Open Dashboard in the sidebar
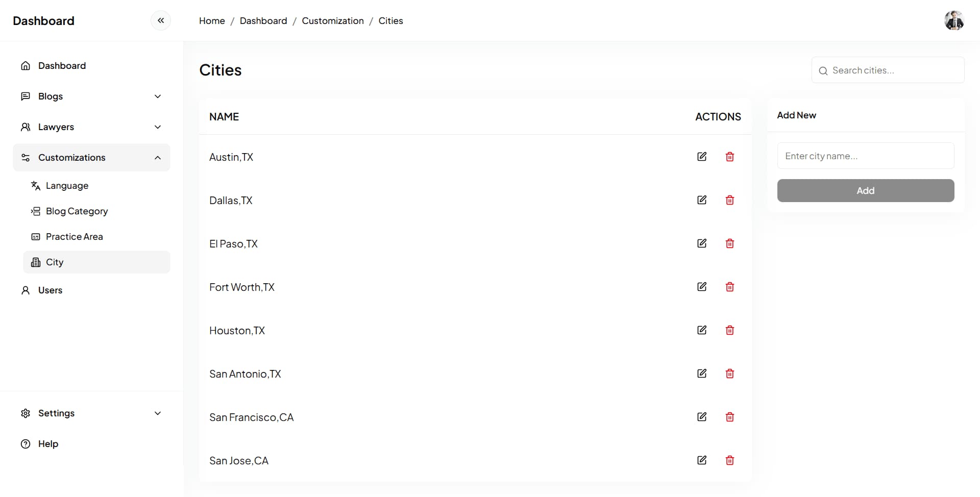 [x=91, y=66]
